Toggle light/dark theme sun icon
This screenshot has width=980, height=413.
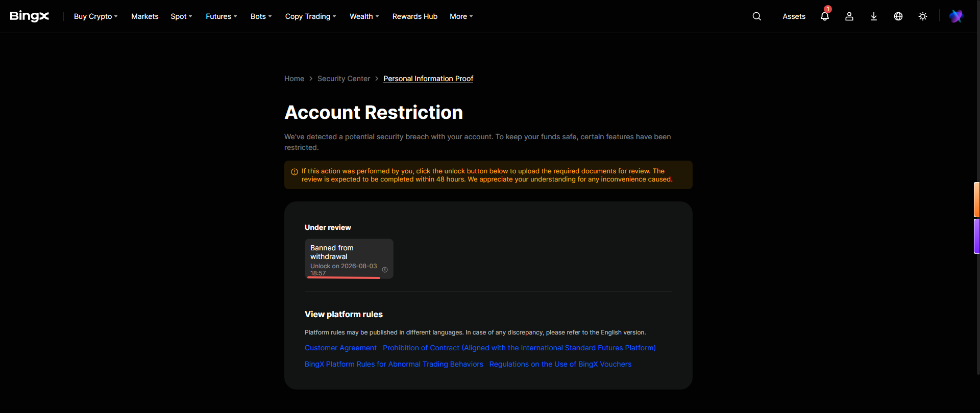(x=923, y=16)
